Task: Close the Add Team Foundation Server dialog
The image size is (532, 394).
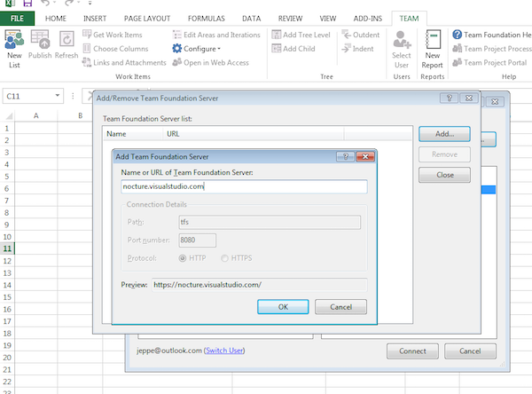Action: coord(365,156)
